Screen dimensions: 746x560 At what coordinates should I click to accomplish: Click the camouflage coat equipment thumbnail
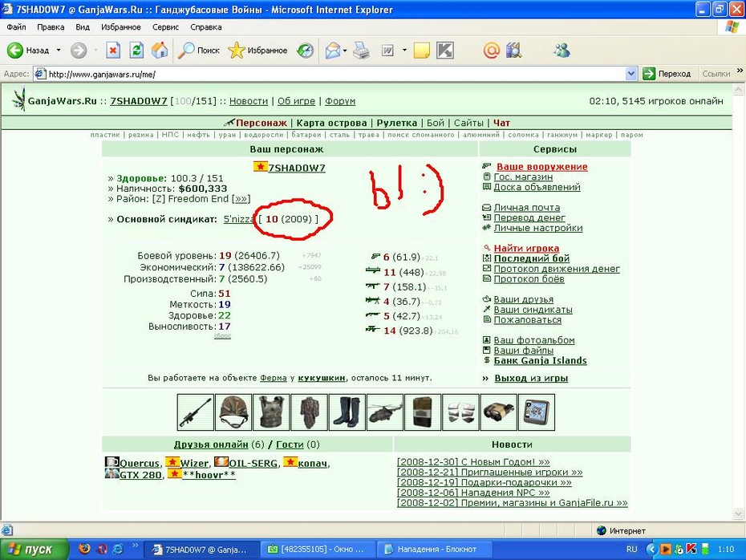pyautogui.click(x=310, y=412)
